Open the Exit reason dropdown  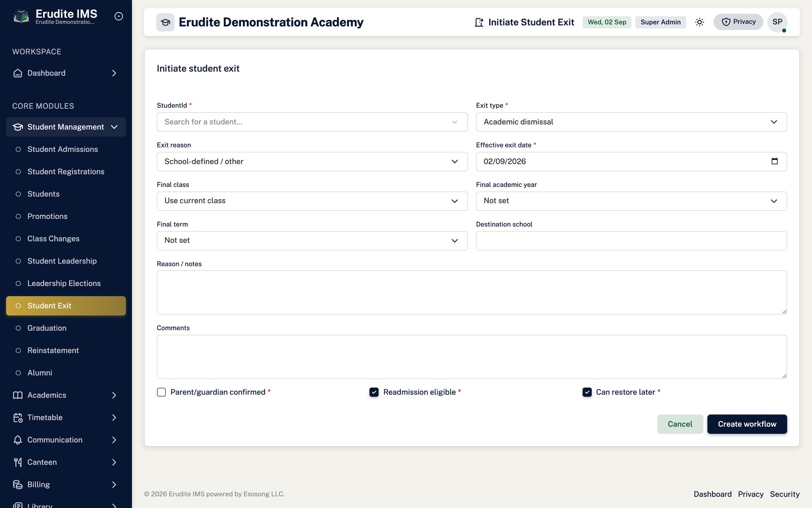[x=312, y=162]
